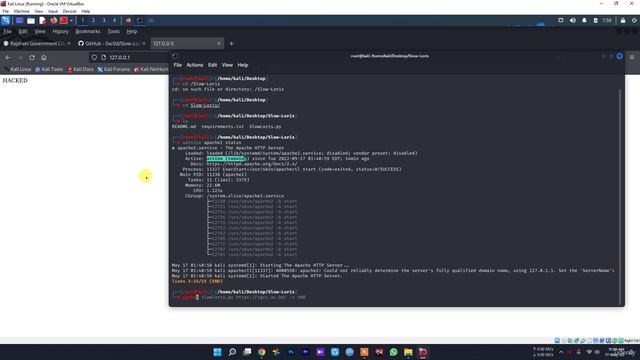Open VirtualBox Machine menu
This screenshot has width=640, height=360.
(x=21, y=11)
